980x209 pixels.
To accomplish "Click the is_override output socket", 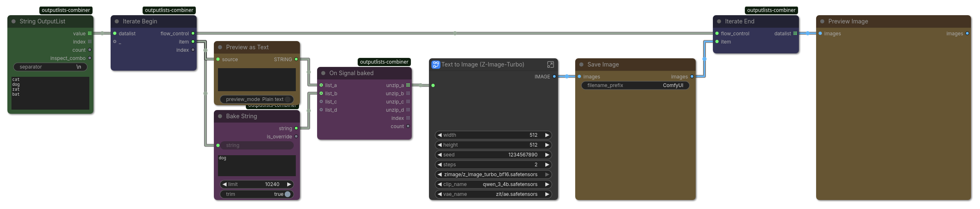I will 296,136.
